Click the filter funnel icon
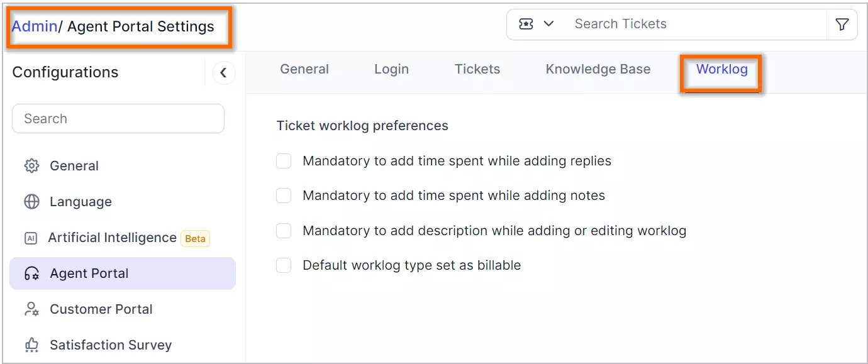868x364 pixels. pos(842,25)
